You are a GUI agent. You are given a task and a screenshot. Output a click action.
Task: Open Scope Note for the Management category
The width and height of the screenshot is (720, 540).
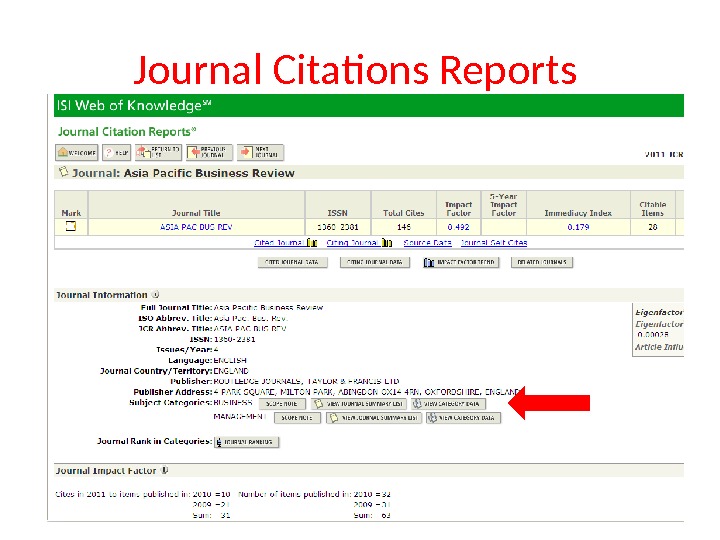(x=297, y=418)
